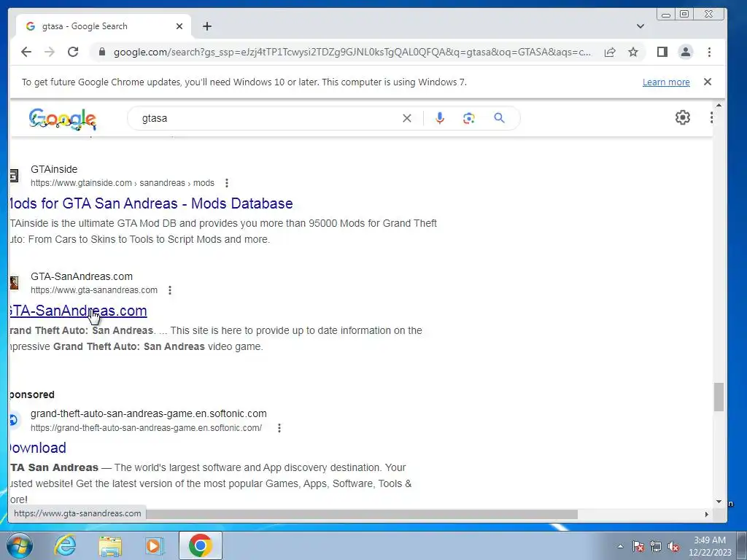Open the Action Center flag icon
The height and width of the screenshot is (560, 747).
point(638,546)
